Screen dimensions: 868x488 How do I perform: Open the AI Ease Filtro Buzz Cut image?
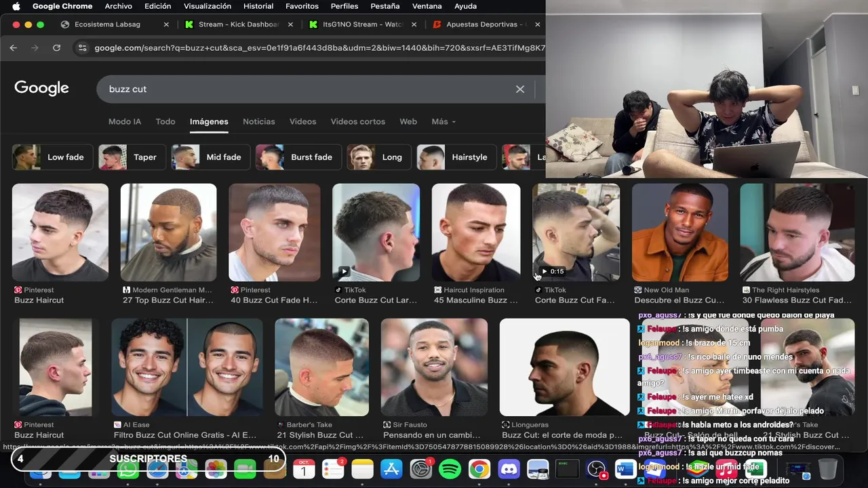[x=187, y=367]
